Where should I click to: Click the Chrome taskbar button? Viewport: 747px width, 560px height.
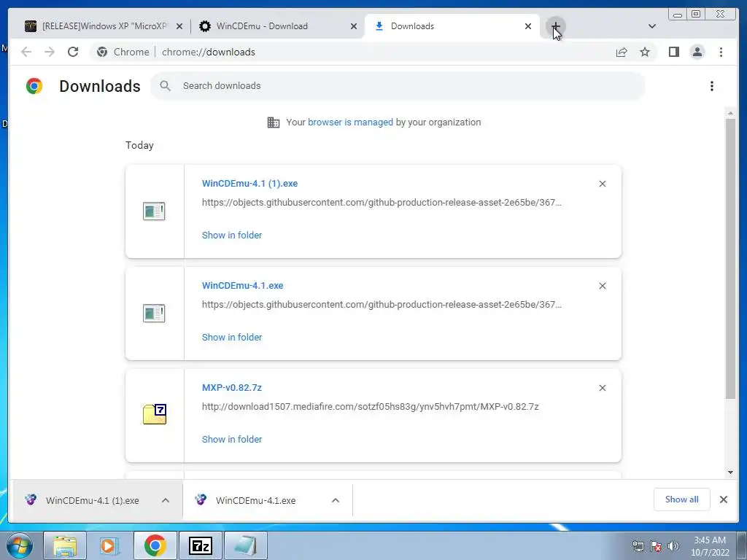click(x=155, y=545)
